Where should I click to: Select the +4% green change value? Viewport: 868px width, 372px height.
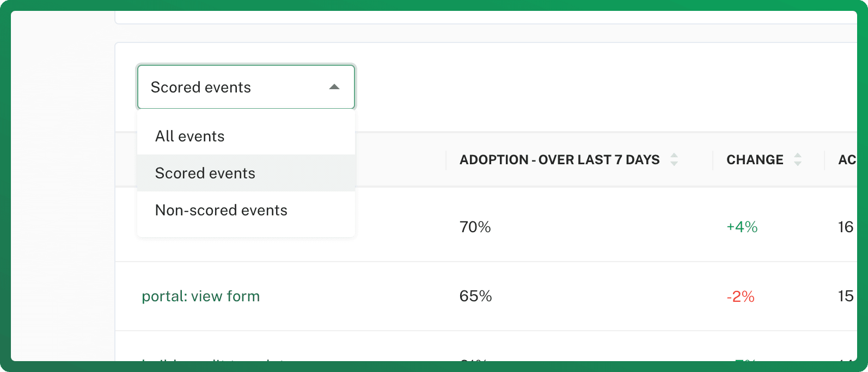click(742, 227)
